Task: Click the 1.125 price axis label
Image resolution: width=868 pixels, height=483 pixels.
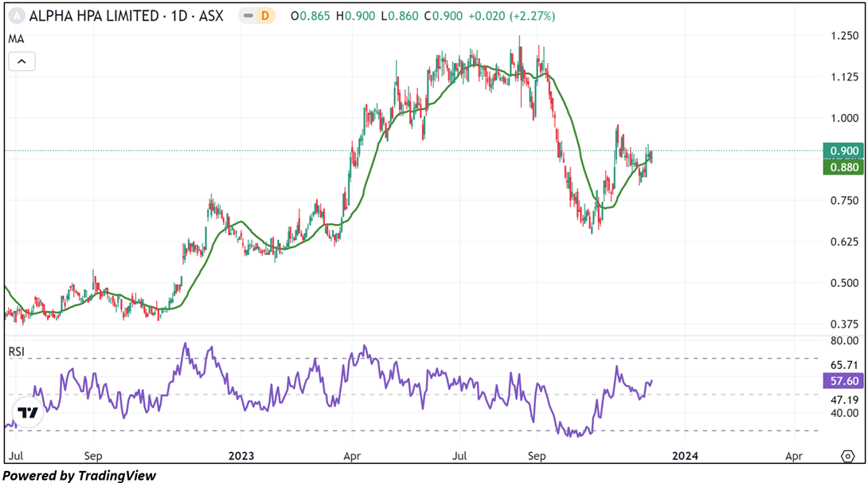Action: click(844, 77)
